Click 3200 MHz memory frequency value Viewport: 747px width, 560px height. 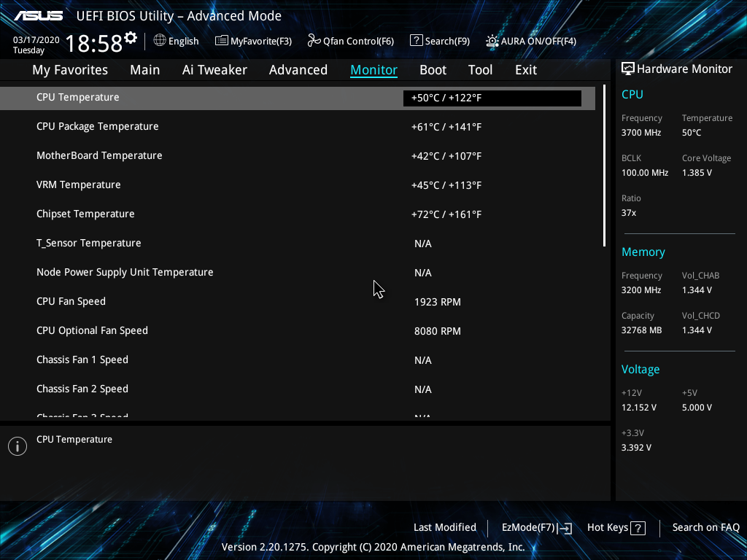tap(641, 290)
